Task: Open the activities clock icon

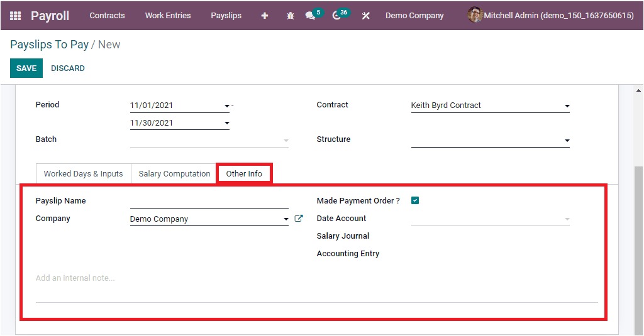Action: (337, 16)
